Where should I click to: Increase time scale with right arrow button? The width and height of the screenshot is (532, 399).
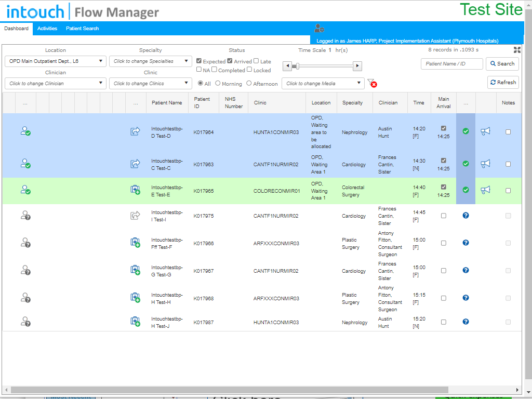click(x=357, y=66)
